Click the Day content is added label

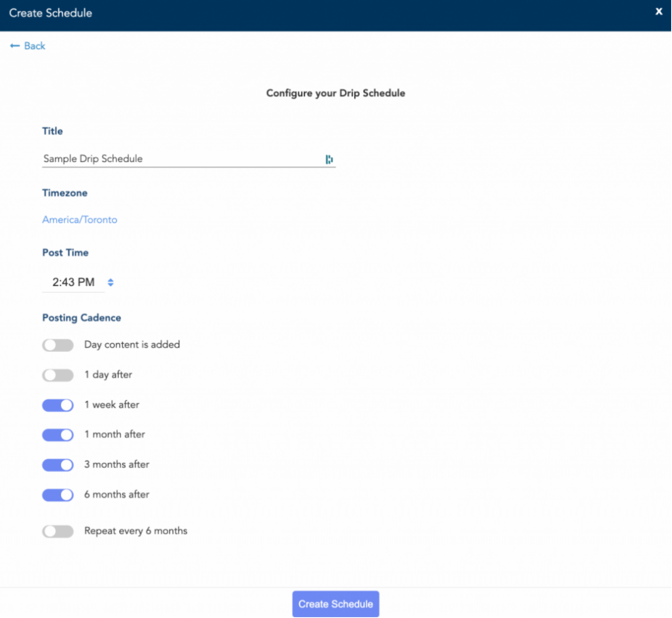click(x=132, y=345)
